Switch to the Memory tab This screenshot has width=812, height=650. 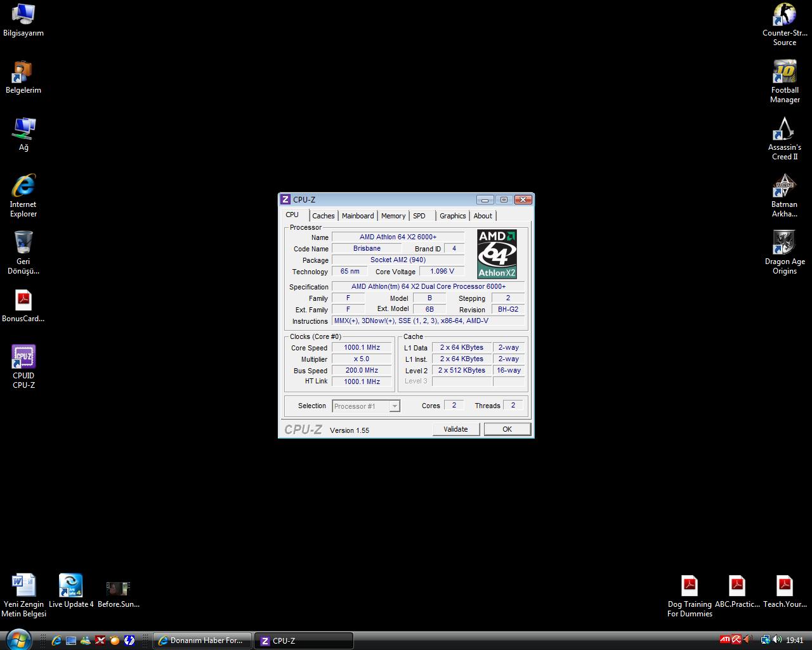tap(393, 216)
